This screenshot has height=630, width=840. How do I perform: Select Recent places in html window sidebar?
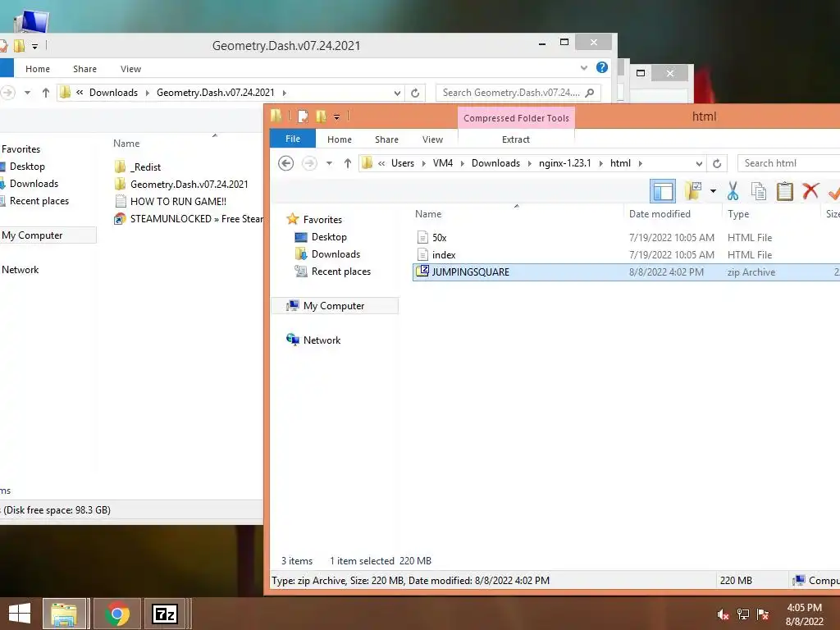point(340,271)
